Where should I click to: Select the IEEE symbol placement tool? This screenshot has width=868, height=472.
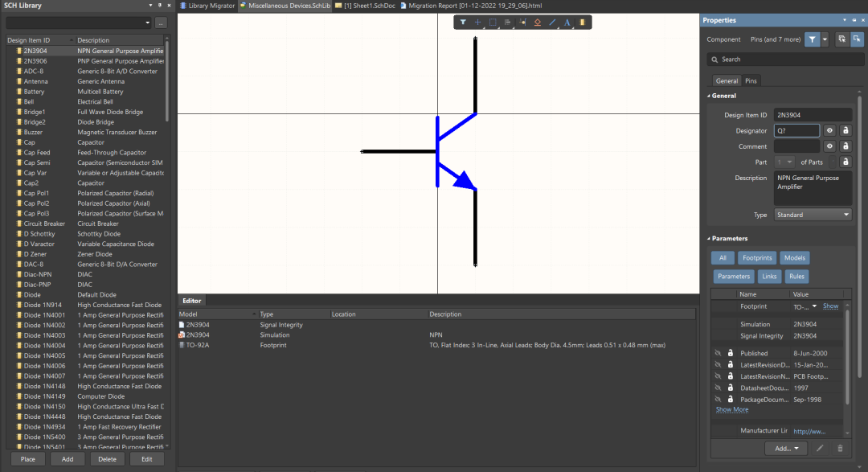click(x=538, y=23)
